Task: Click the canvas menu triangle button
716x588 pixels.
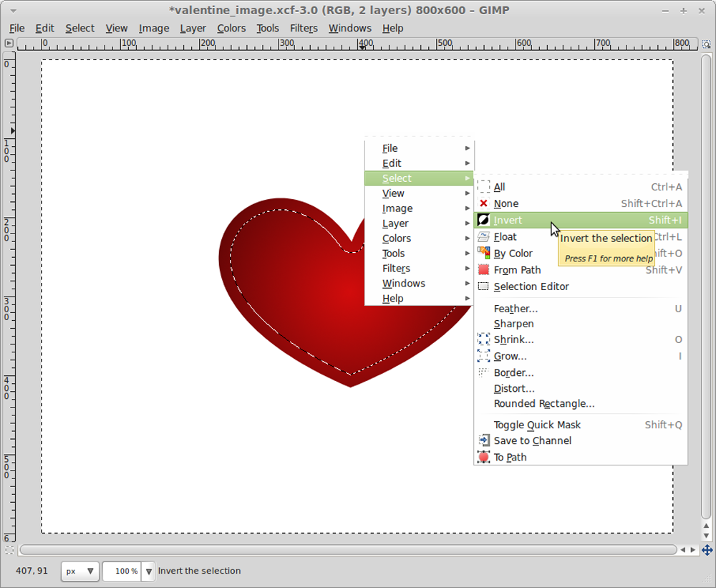Action: pos(9,44)
